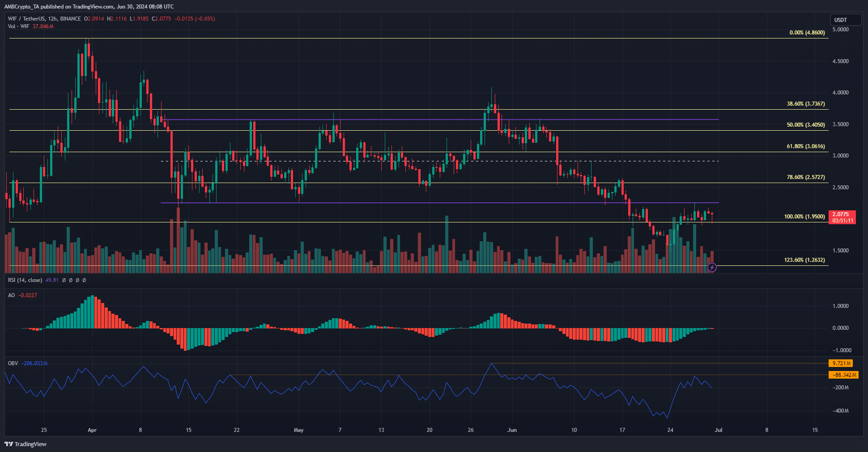Select the RSI (14, close) indicator legend
Screen dimensions: 868x452
click(x=25, y=280)
